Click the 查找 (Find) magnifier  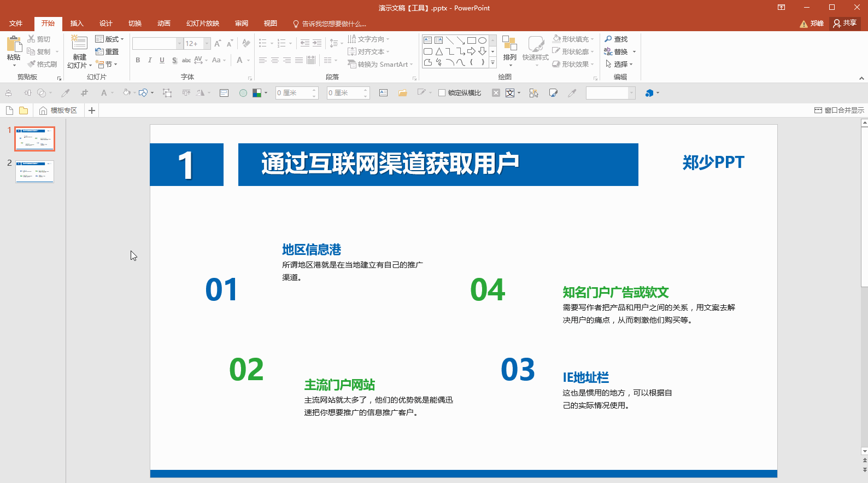click(x=616, y=39)
